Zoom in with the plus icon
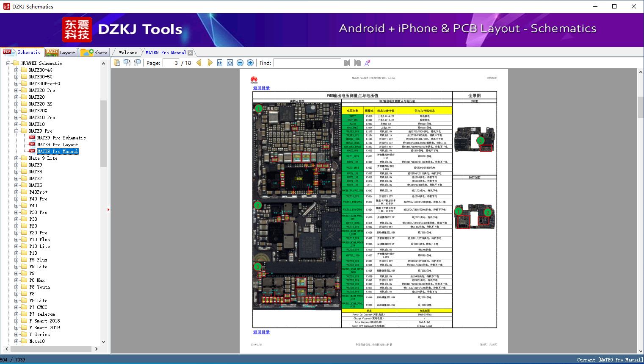 pos(250,63)
